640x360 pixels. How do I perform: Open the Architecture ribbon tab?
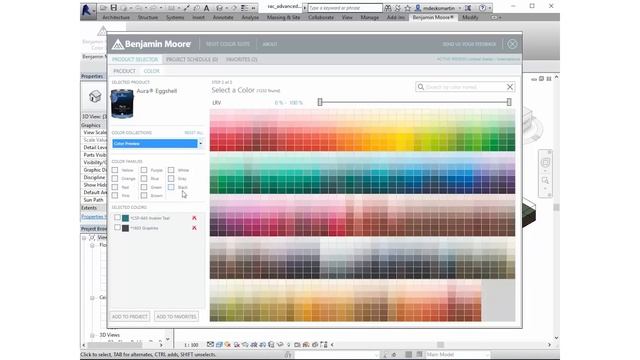[116, 18]
